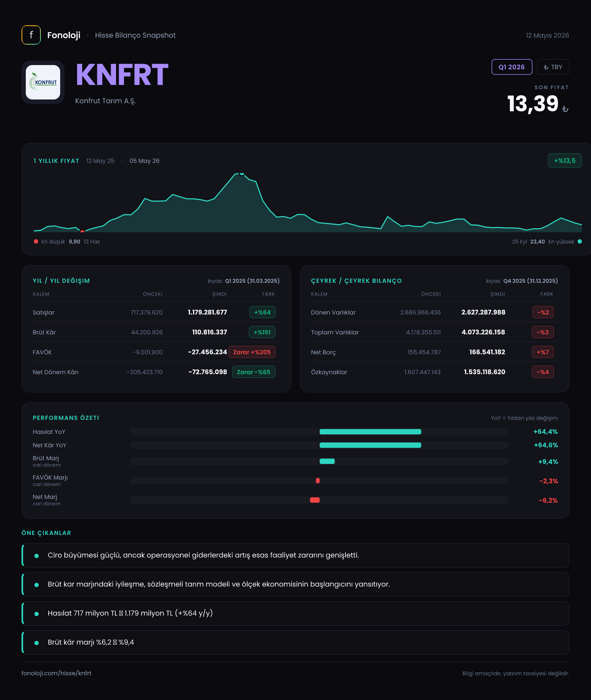Click the Net Borç value 166.541.182
The image size is (591, 700).
487,352
